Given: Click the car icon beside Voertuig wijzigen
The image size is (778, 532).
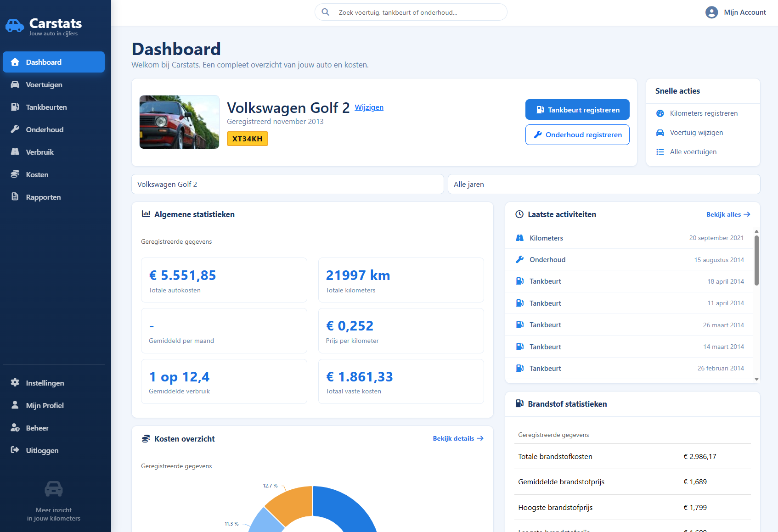Looking at the screenshot, I should 660,133.
